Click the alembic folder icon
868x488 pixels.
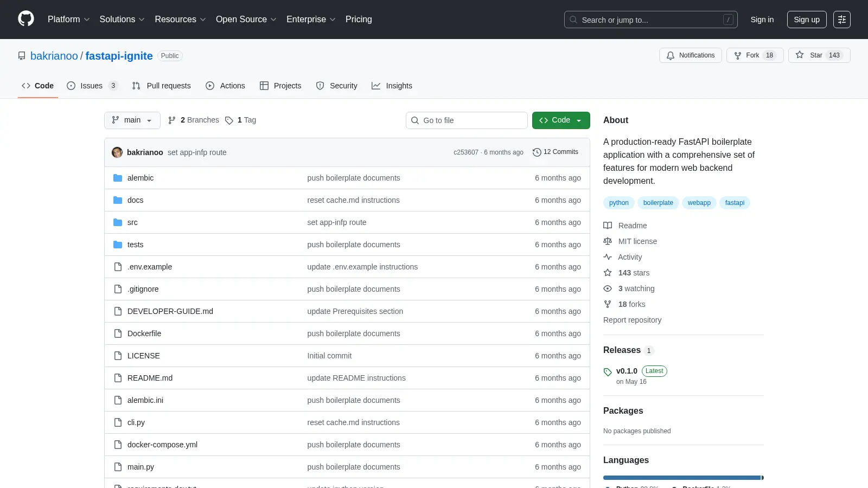pos(118,178)
